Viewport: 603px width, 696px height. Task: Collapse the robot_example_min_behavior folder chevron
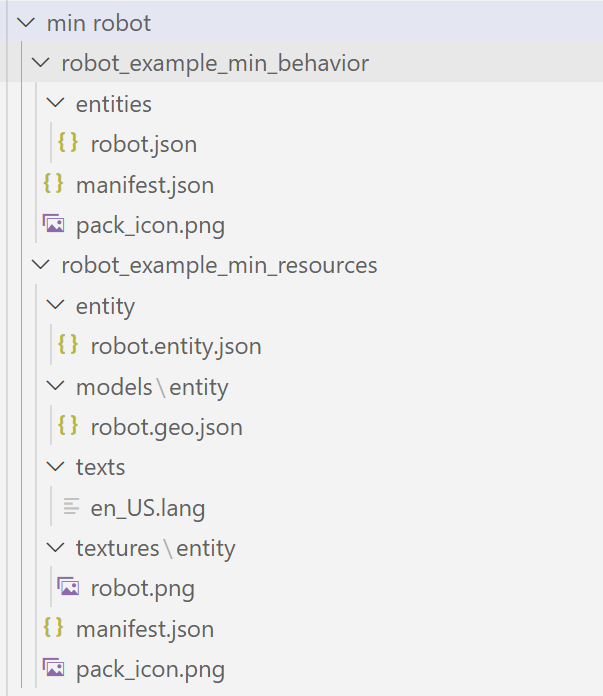pyautogui.click(x=41, y=63)
